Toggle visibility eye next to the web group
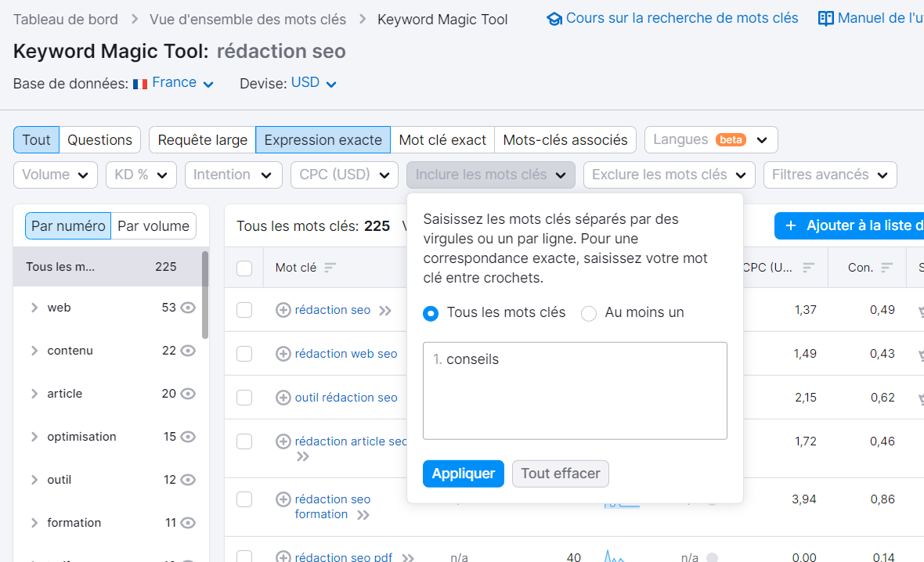This screenshot has width=924, height=562. click(188, 307)
